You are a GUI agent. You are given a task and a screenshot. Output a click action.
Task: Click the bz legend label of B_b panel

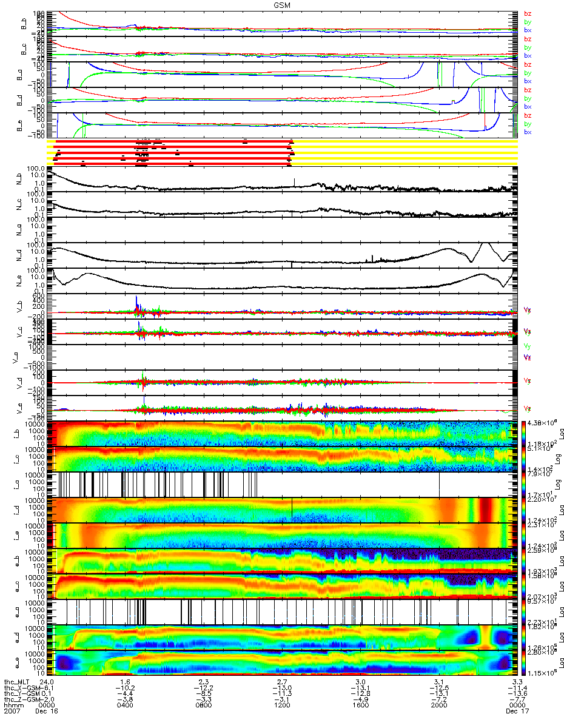(x=528, y=14)
